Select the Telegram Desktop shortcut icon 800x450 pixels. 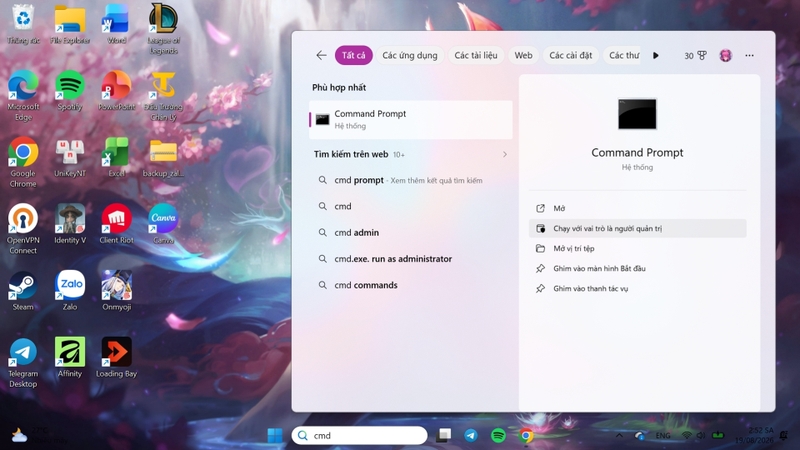[x=23, y=363]
